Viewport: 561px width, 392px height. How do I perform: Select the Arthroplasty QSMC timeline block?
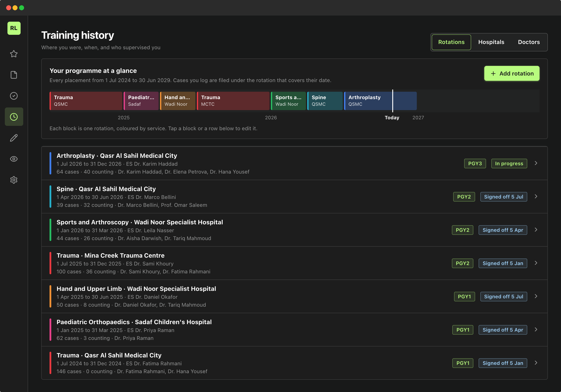(x=380, y=101)
